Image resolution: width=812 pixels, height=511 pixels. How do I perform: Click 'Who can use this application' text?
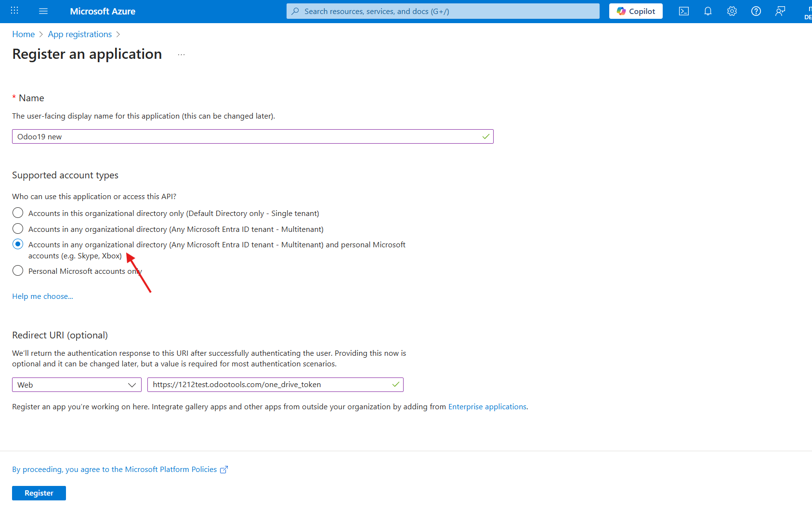[94, 197]
